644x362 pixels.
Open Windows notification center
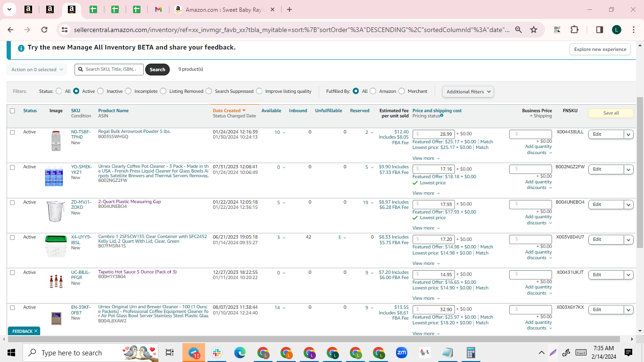tap(628, 353)
